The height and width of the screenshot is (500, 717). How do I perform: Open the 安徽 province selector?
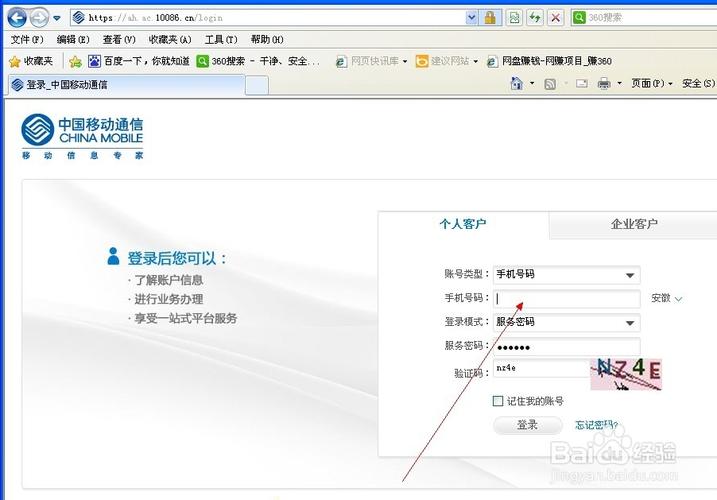[666, 298]
